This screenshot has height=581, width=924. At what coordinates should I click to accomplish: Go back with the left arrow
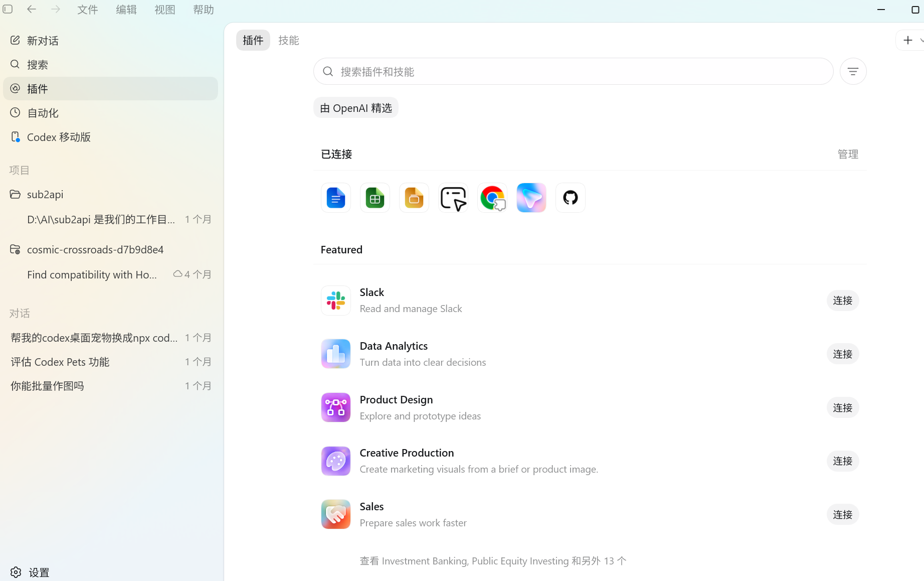(32, 9)
